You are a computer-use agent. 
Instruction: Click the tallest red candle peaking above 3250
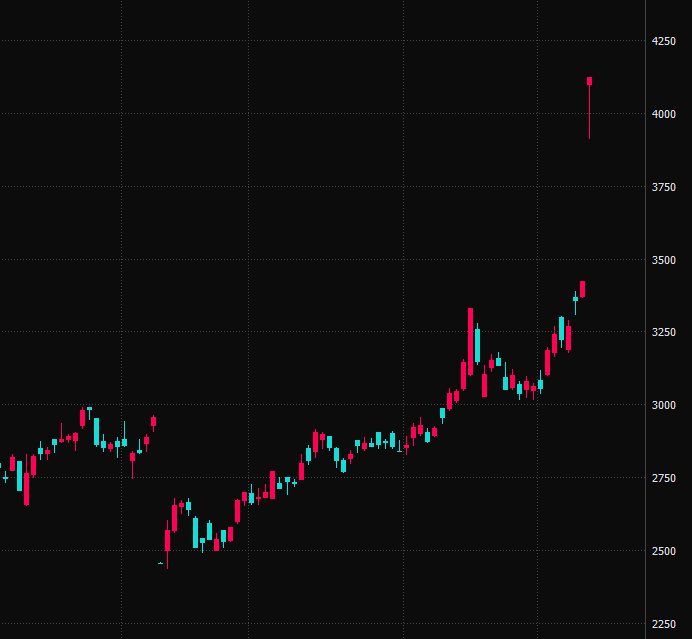[470, 340]
